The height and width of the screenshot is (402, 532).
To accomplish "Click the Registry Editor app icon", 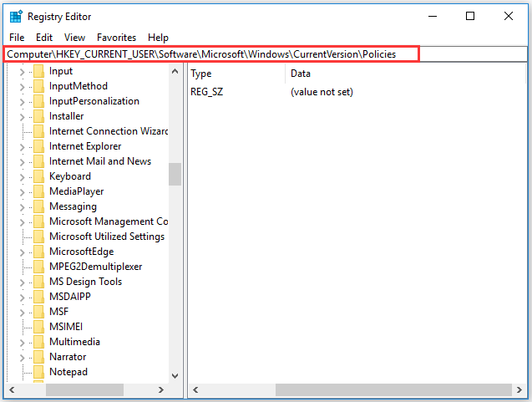I will tap(16, 17).
